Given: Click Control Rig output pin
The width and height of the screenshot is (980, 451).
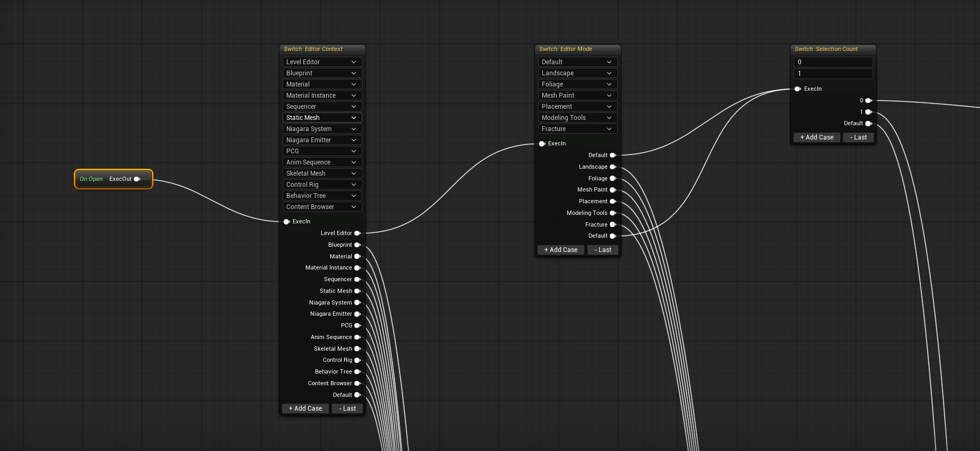Looking at the screenshot, I should click(x=357, y=360).
